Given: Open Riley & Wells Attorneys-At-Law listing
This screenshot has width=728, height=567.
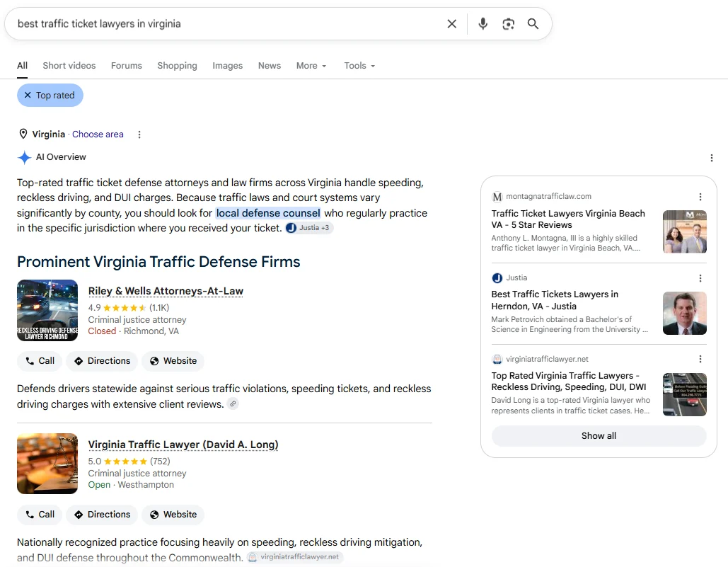Looking at the screenshot, I should tap(166, 291).
